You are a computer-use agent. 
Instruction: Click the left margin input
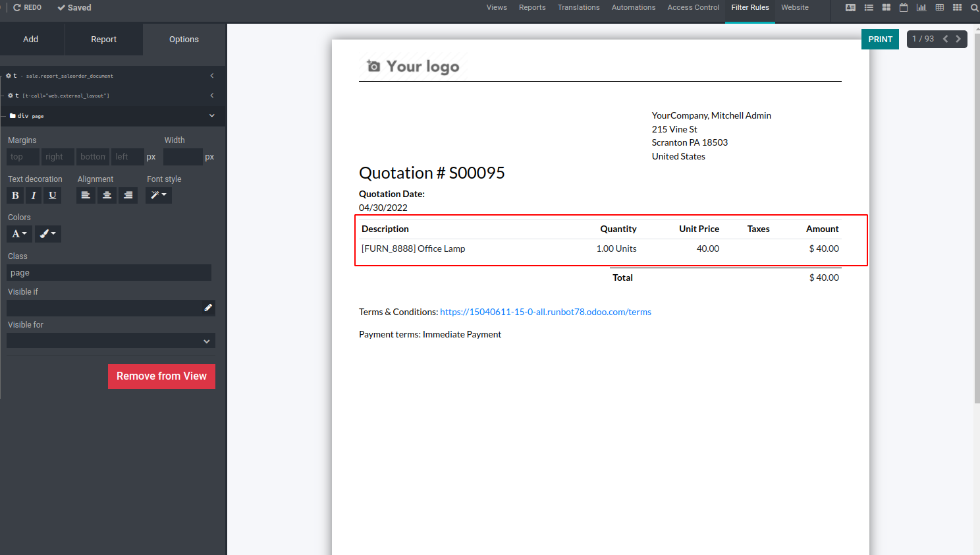[x=128, y=157]
